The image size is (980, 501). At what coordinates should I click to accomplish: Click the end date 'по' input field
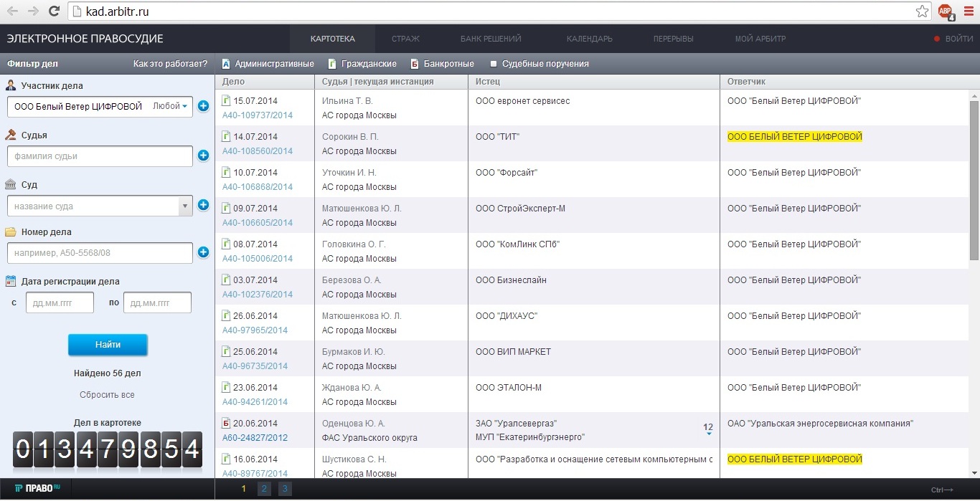[x=157, y=302]
